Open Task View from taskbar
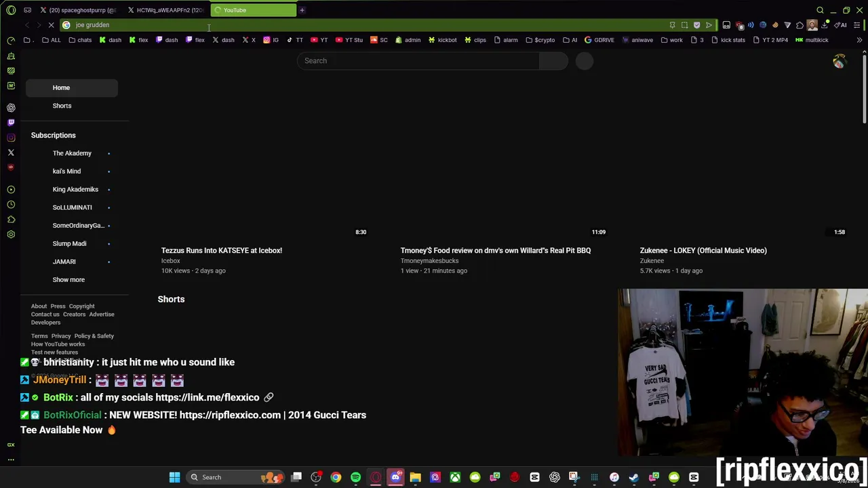The image size is (868, 488). pyautogui.click(x=296, y=477)
